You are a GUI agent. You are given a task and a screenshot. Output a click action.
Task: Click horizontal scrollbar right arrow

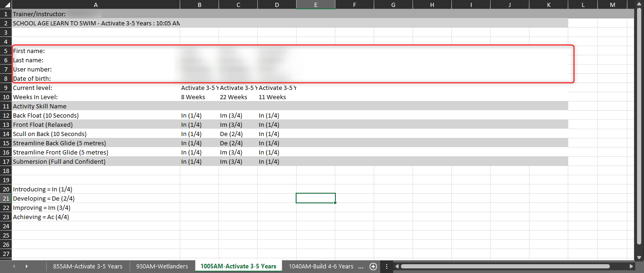[631, 267]
